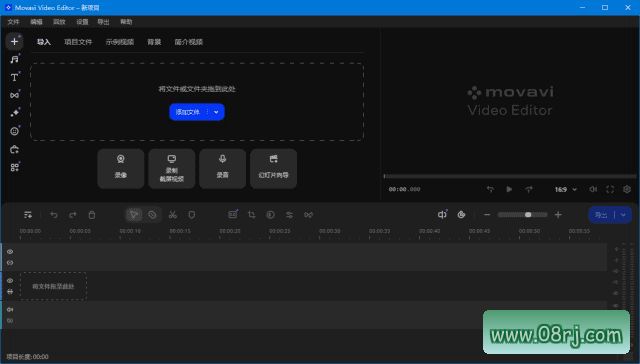Expand the arrow beside "添加文件" button
The height and width of the screenshot is (364, 640).
(216, 112)
